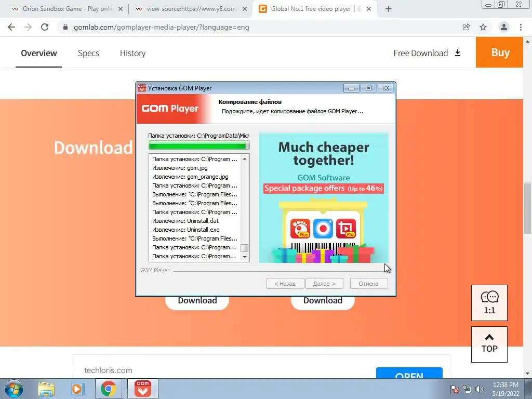
Task: Close the Orion Sandbox Game tab
Action: coord(121,9)
